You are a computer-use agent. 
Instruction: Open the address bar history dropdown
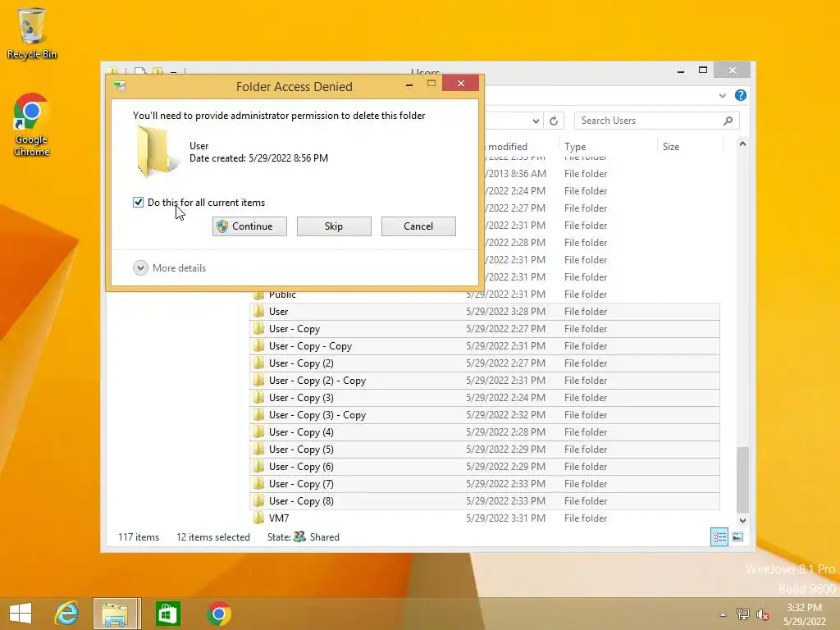pos(536,121)
